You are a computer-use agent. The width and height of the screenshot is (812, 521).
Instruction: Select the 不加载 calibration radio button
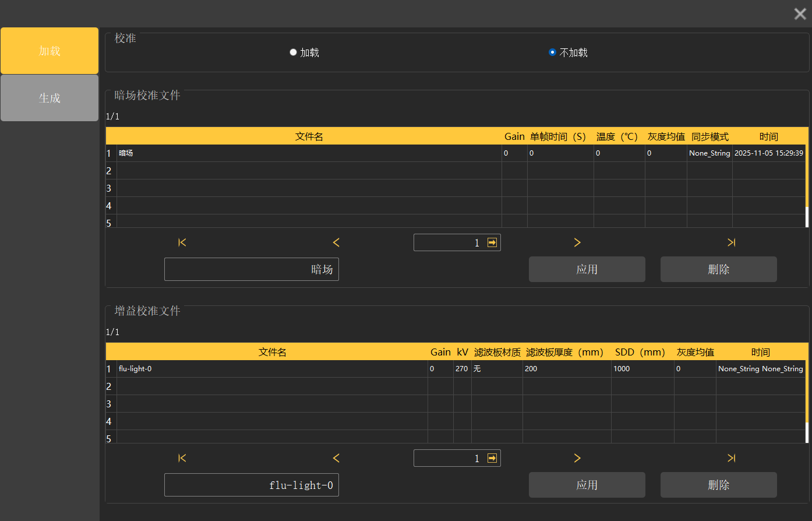click(552, 52)
